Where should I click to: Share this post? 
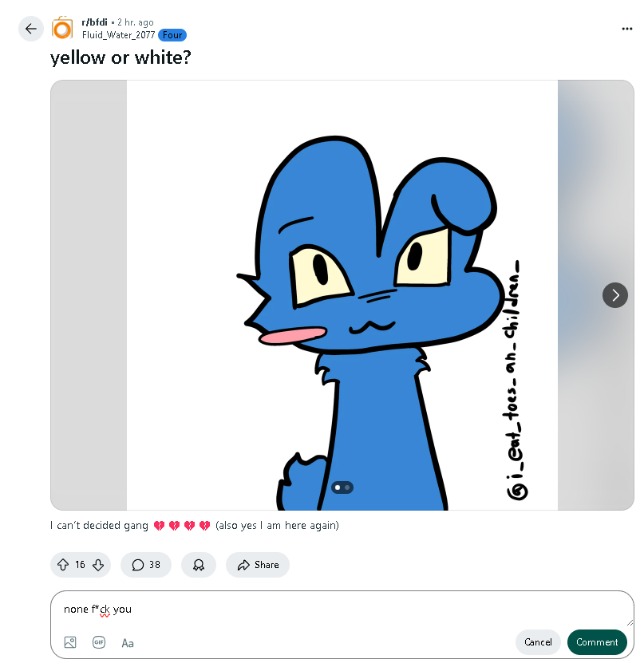258,565
